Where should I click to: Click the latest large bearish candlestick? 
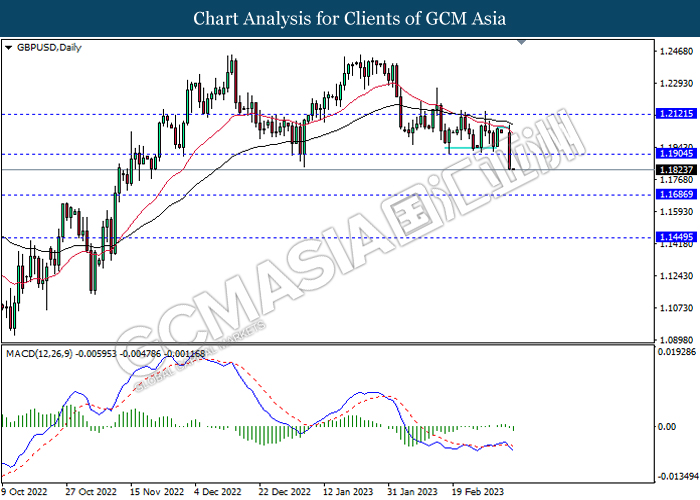(510, 150)
